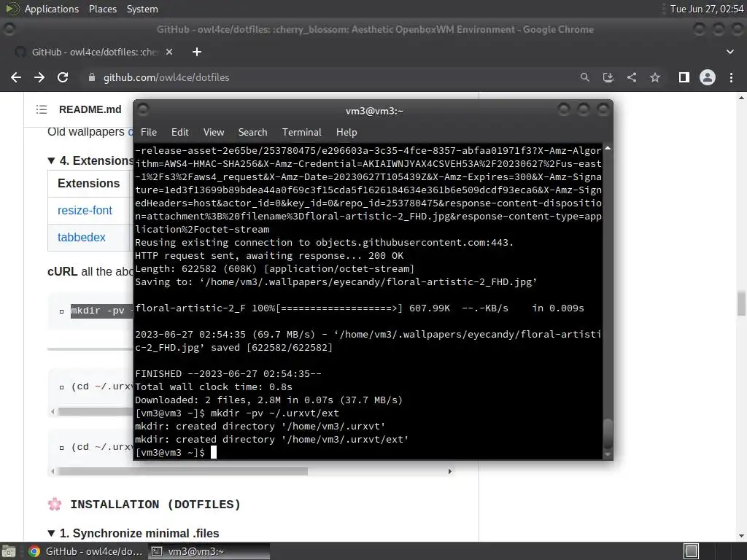View site information lock icon
The image size is (747, 560).
[92, 77]
